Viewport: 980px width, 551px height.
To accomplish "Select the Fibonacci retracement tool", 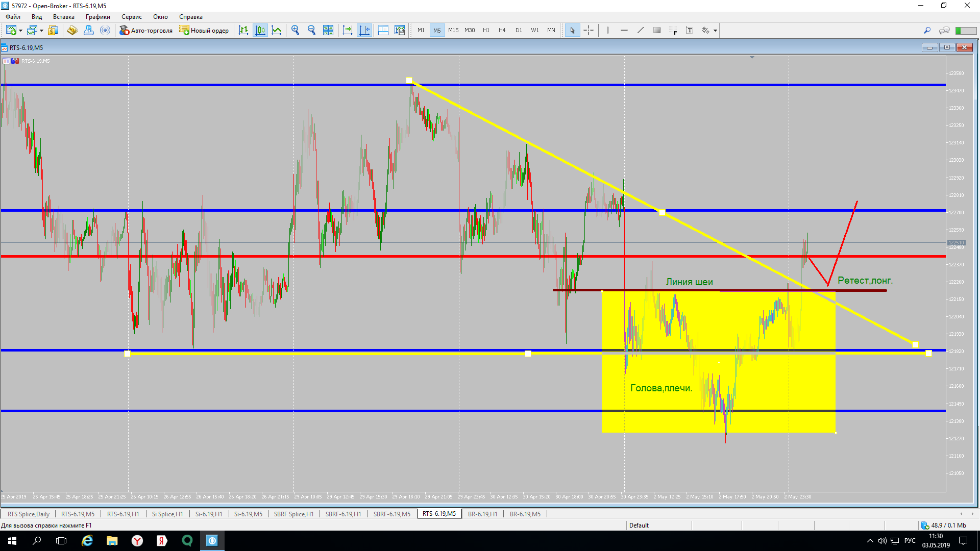I will pos(673,31).
